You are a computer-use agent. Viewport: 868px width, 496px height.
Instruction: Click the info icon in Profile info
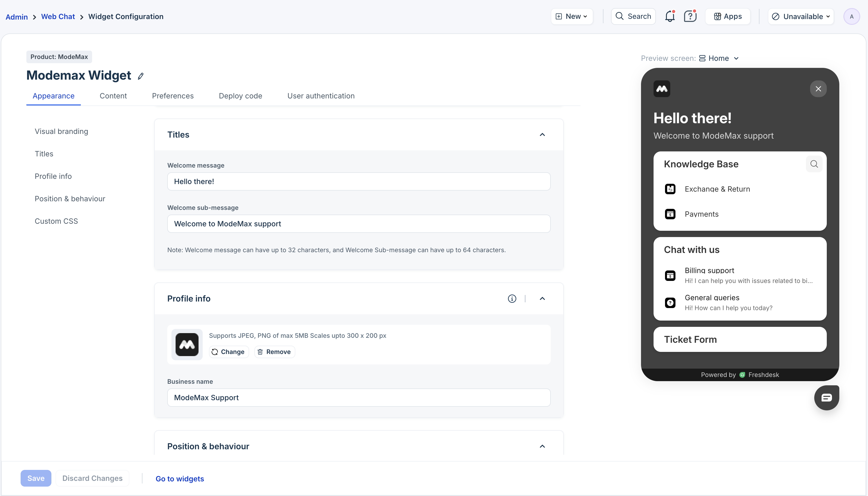pyautogui.click(x=512, y=299)
